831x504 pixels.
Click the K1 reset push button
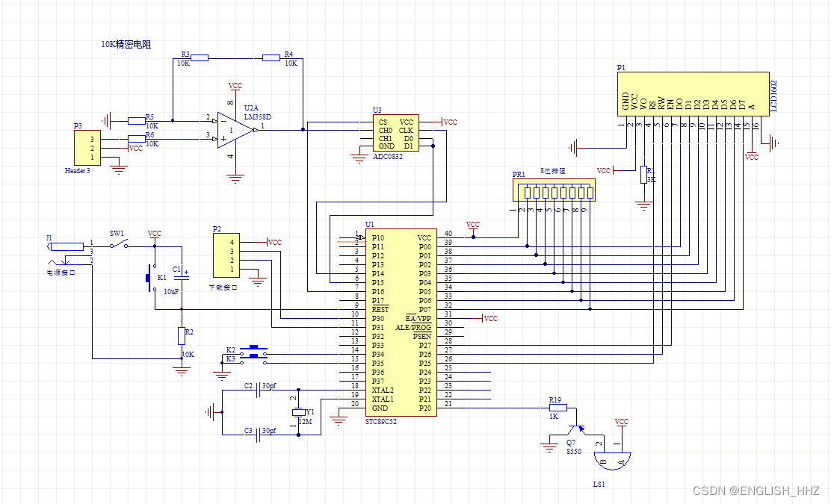coord(151,278)
